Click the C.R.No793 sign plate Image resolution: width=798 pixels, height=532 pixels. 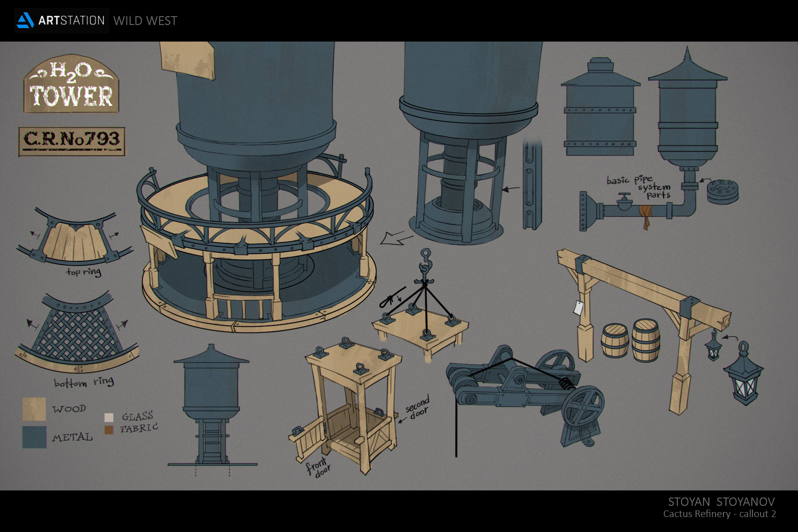point(71,141)
